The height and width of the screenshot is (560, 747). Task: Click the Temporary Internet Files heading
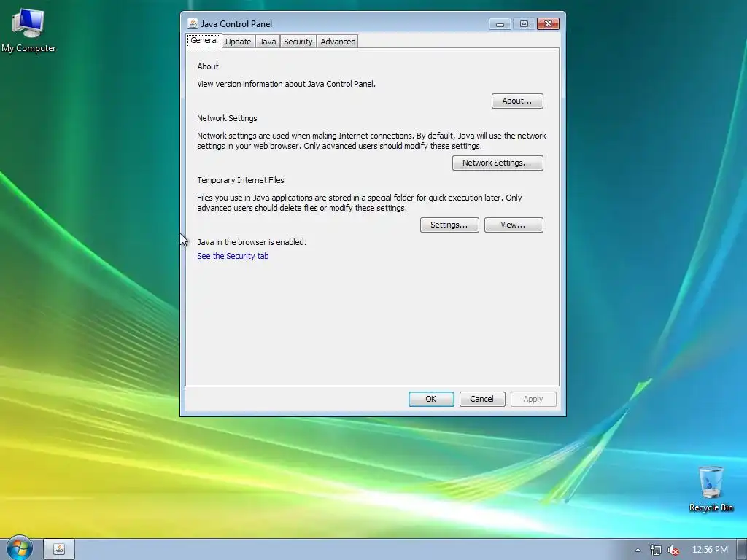click(241, 180)
